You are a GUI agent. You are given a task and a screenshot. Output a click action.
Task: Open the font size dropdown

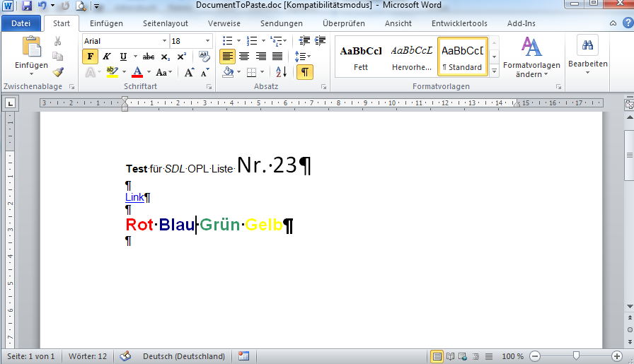pyautogui.click(x=207, y=41)
